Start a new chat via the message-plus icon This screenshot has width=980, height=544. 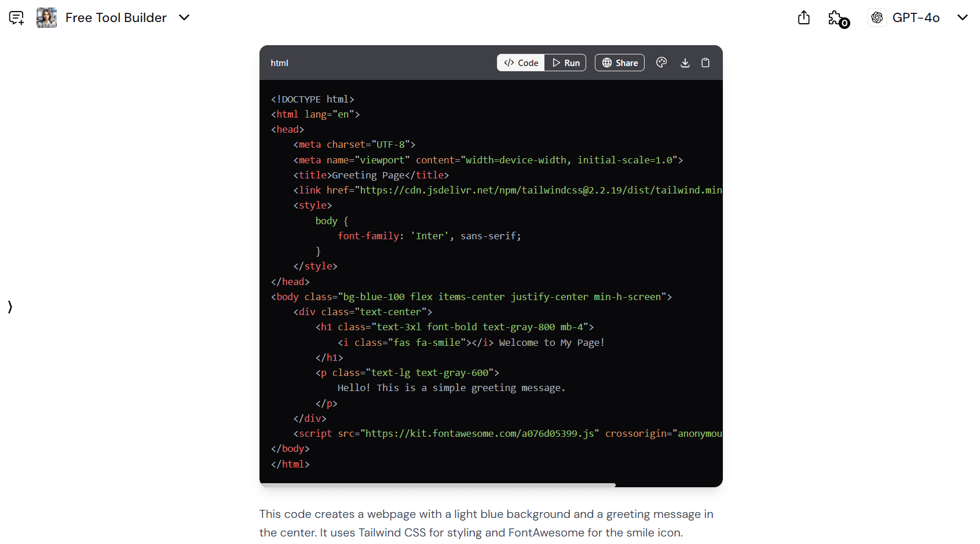coord(16,18)
